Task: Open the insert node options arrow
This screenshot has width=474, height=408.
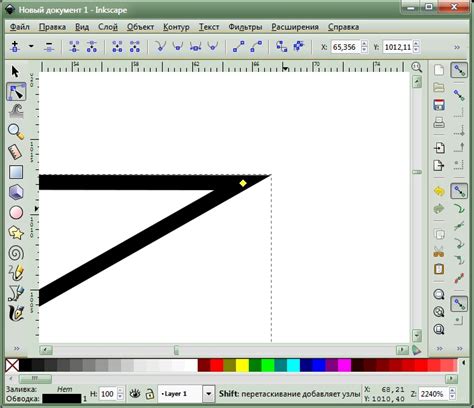Action: 31,46
